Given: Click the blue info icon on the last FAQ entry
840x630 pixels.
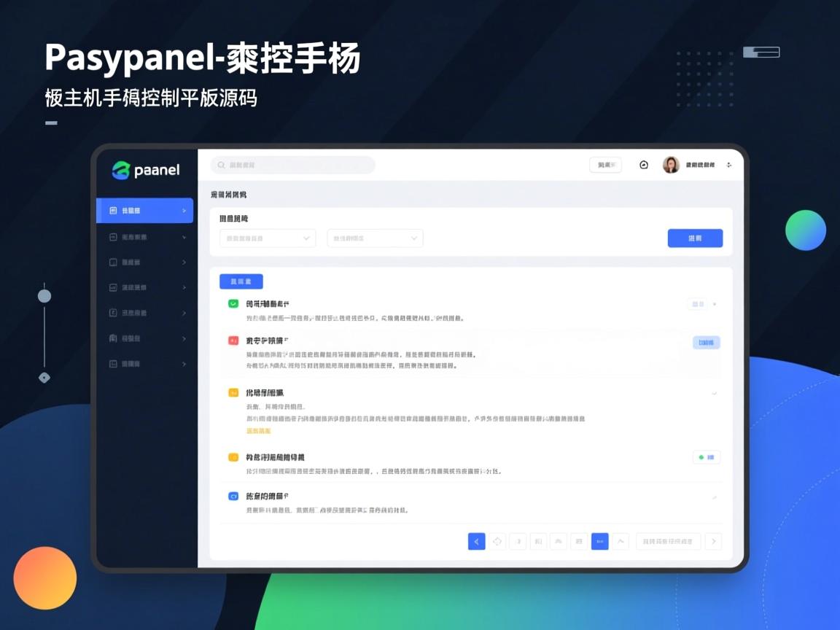Looking at the screenshot, I should 233,497.
